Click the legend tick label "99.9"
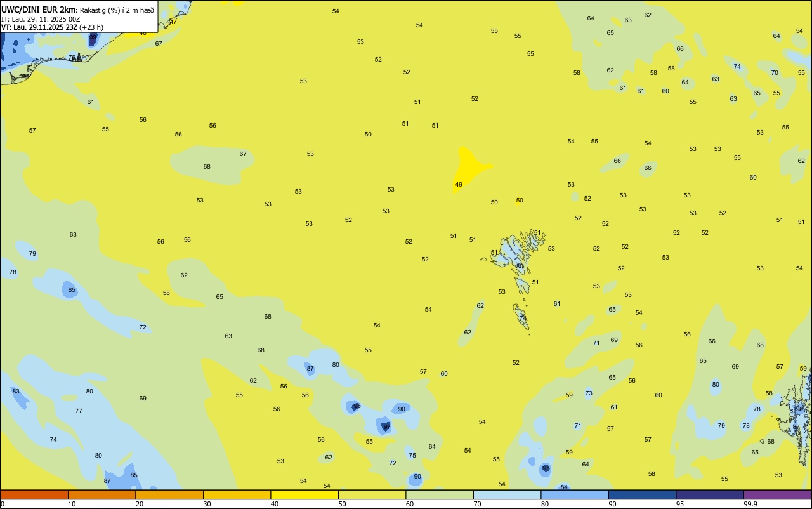The height and width of the screenshot is (509, 812). pyautogui.click(x=750, y=504)
